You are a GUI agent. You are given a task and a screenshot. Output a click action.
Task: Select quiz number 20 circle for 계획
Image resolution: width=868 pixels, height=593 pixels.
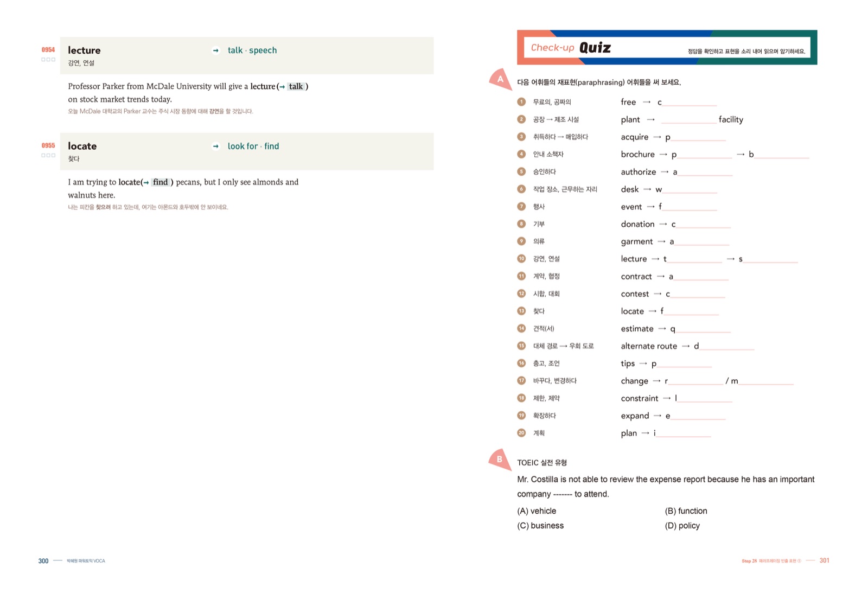[521, 432]
